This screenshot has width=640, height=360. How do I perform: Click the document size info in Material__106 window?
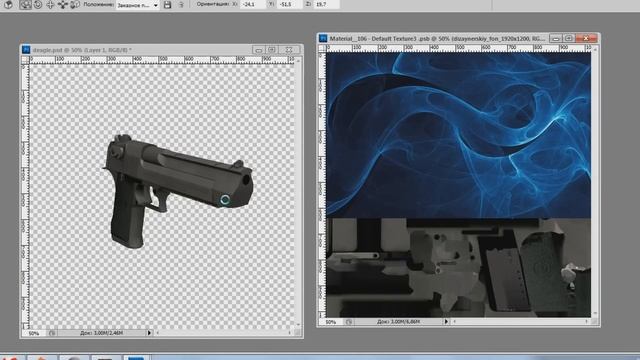coord(398,322)
